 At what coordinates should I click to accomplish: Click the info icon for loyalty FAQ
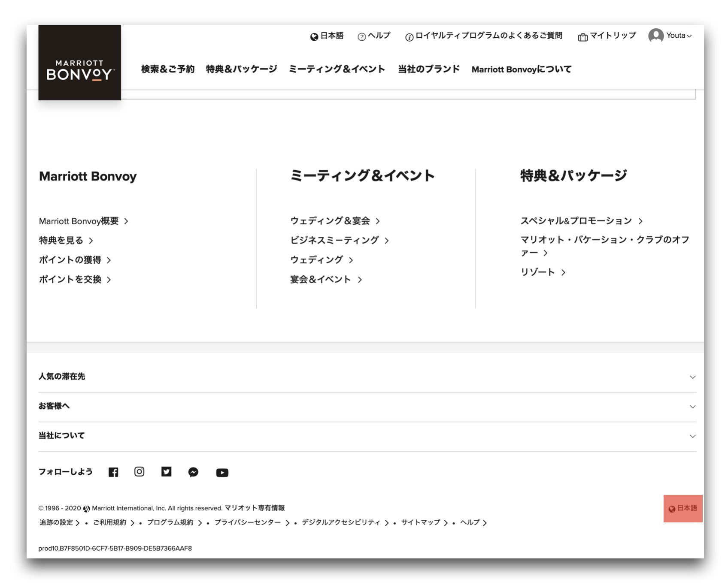click(409, 37)
